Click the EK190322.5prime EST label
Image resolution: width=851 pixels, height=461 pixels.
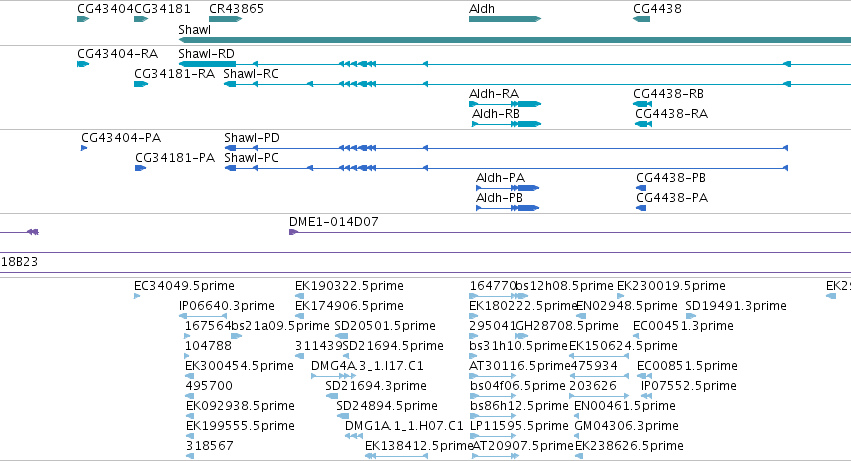pos(350,286)
